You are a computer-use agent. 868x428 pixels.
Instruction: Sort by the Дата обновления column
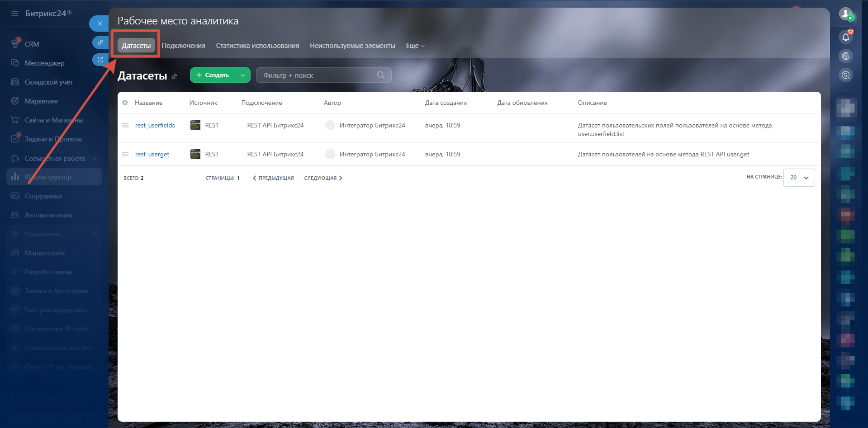522,103
